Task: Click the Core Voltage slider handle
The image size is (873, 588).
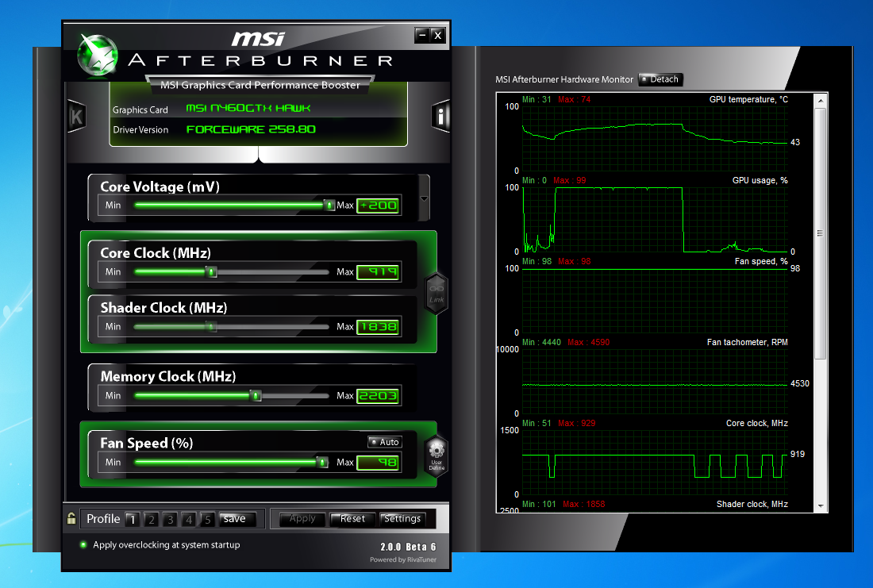Action: click(x=329, y=206)
